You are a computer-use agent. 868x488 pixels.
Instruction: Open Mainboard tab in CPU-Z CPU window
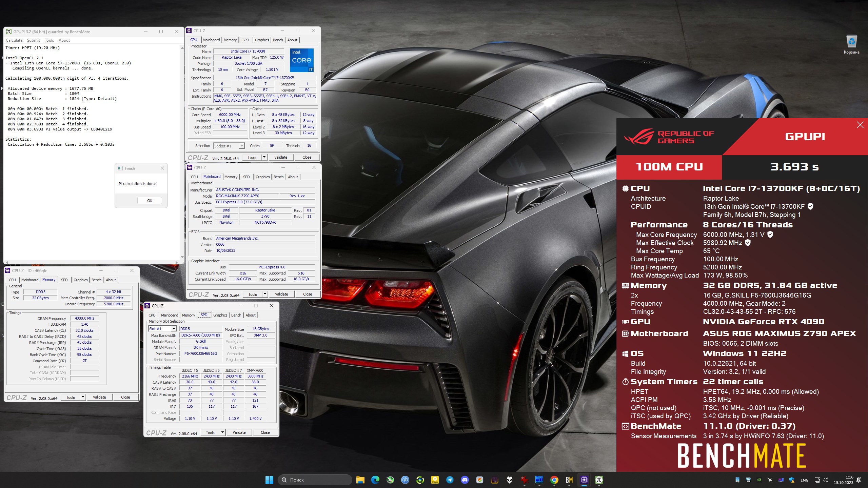pyautogui.click(x=211, y=40)
